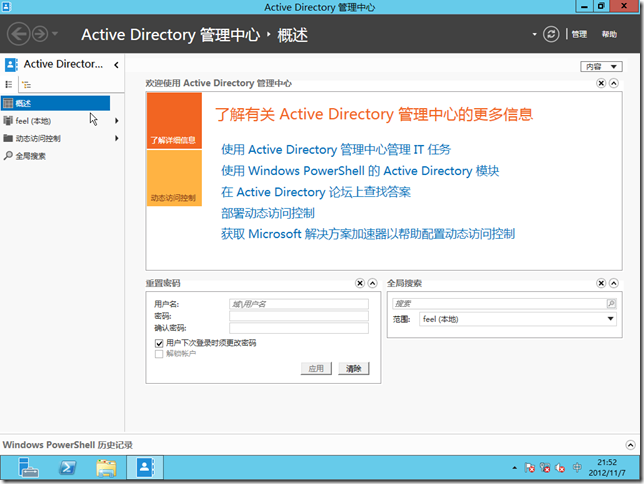Expand the 动态访问控制 submenu arrow

point(117,138)
